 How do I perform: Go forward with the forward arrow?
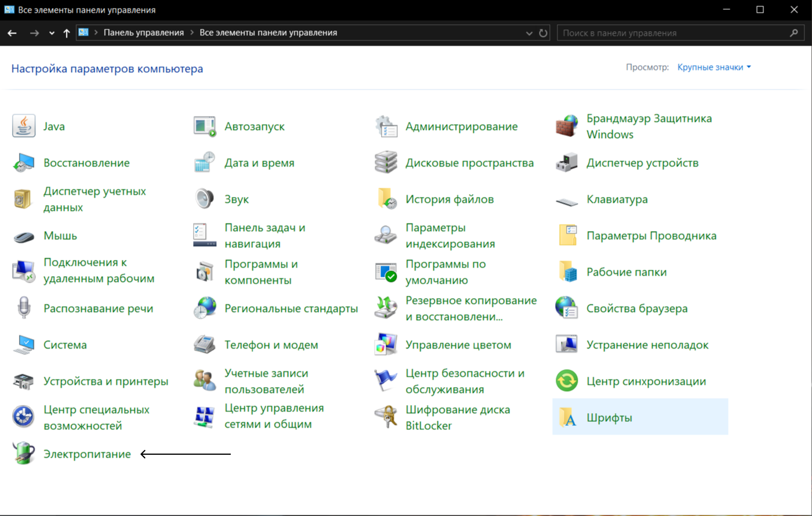pyautogui.click(x=34, y=33)
